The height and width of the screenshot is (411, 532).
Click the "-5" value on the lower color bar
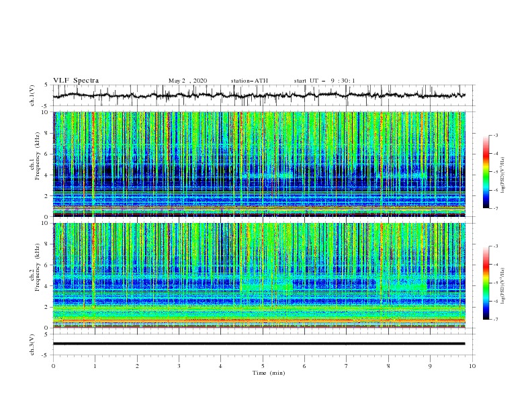pyautogui.click(x=495, y=283)
